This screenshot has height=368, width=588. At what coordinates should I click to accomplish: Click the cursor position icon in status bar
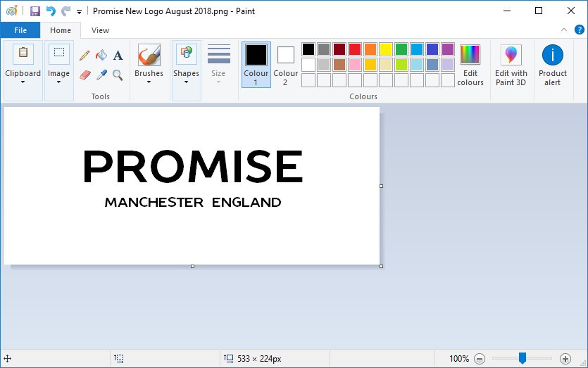click(x=8, y=359)
